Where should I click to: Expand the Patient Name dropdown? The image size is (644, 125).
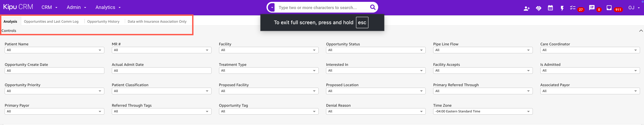pos(54,50)
